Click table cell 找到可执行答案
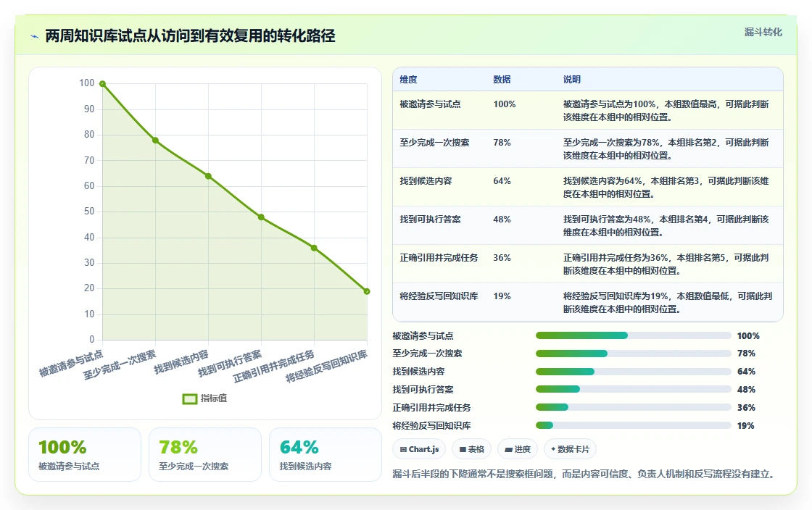Screen dimensions: 812x510 [430, 220]
